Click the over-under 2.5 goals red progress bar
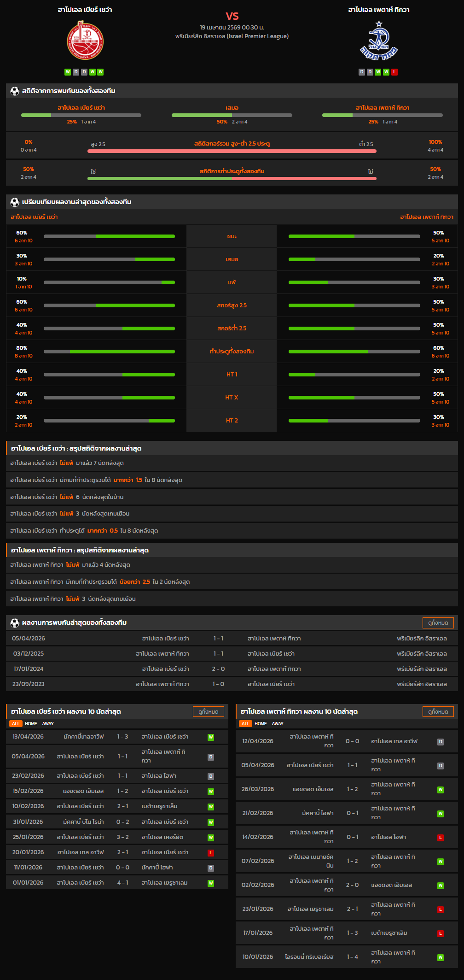The image size is (464, 980). (x=232, y=151)
